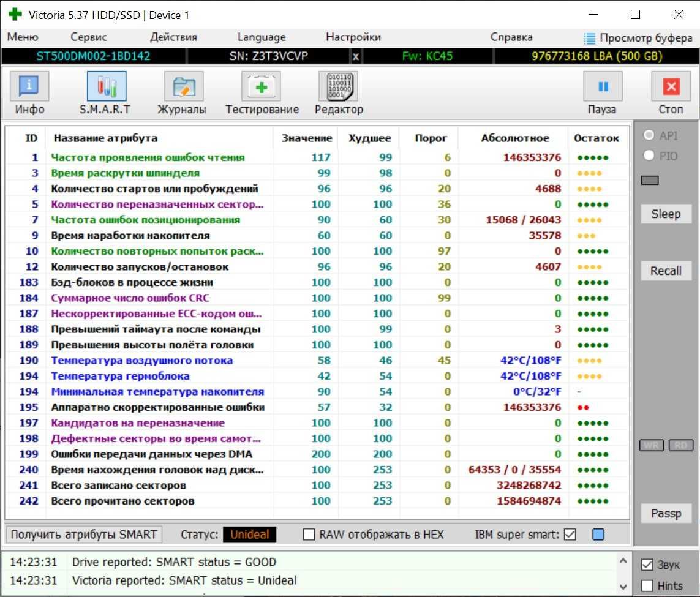Click log line Drive reported SMART status GOOD

point(174,562)
